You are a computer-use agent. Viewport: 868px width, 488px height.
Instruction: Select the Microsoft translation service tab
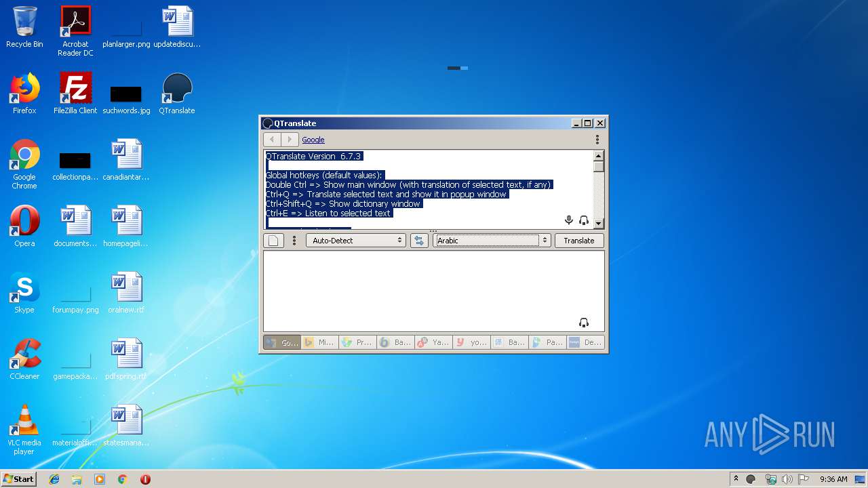(320, 342)
